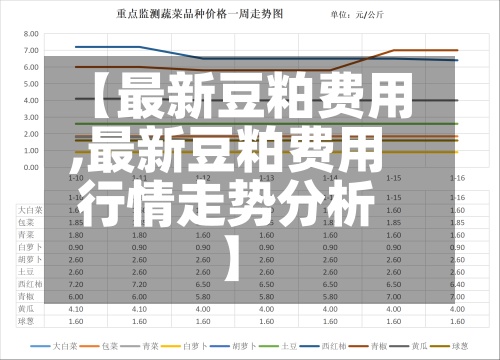Select the 大白菜 price 1.60 for 1-15
500x360 pixels.
393,210
